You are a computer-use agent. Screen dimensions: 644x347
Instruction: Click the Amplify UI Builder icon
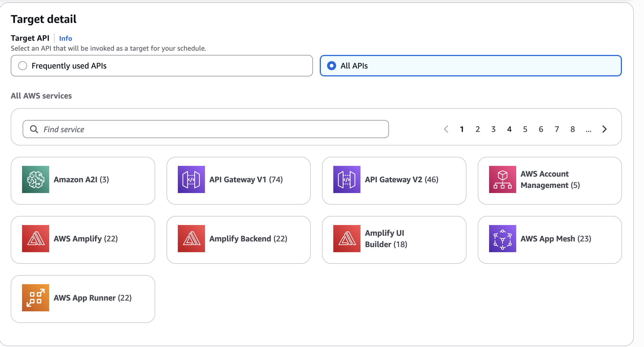(347, 239)
